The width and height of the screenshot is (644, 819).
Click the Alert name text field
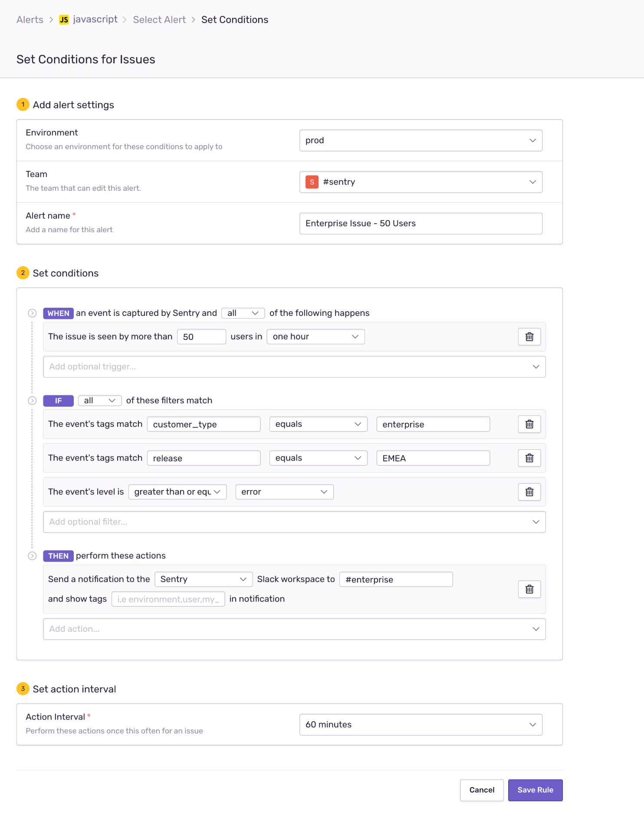coord(420,224)
